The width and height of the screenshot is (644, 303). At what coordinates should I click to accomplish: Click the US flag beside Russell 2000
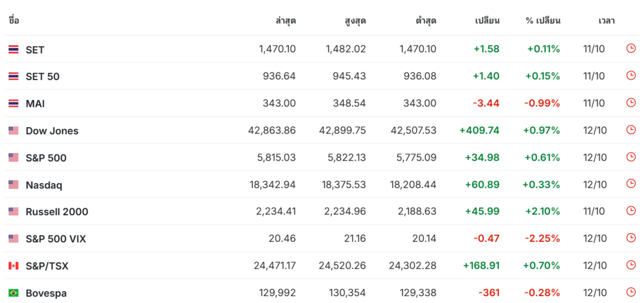click(14, 212)
